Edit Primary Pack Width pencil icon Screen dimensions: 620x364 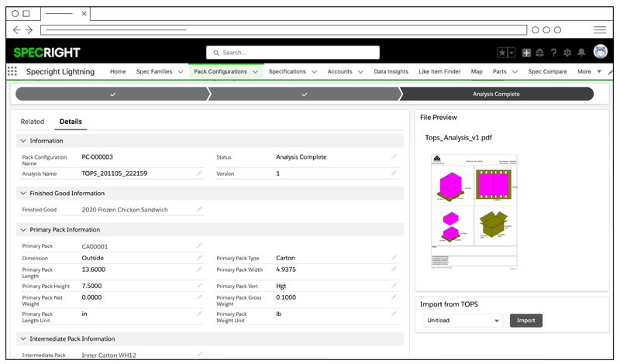pos(394,270)
